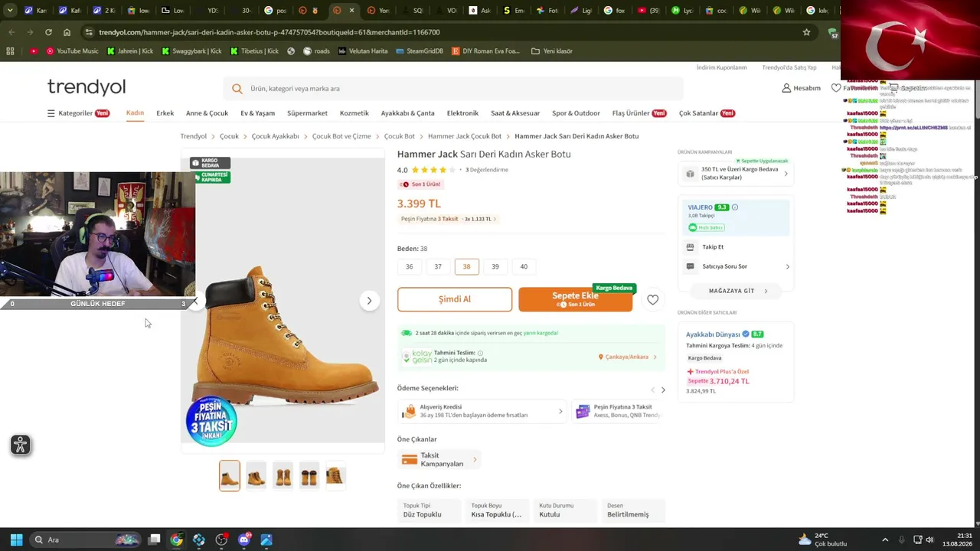The image size is (980, 551).
Task: Open the Tibetius Kick bookmark
Action: pyautogui.click(x=254, y=51)
